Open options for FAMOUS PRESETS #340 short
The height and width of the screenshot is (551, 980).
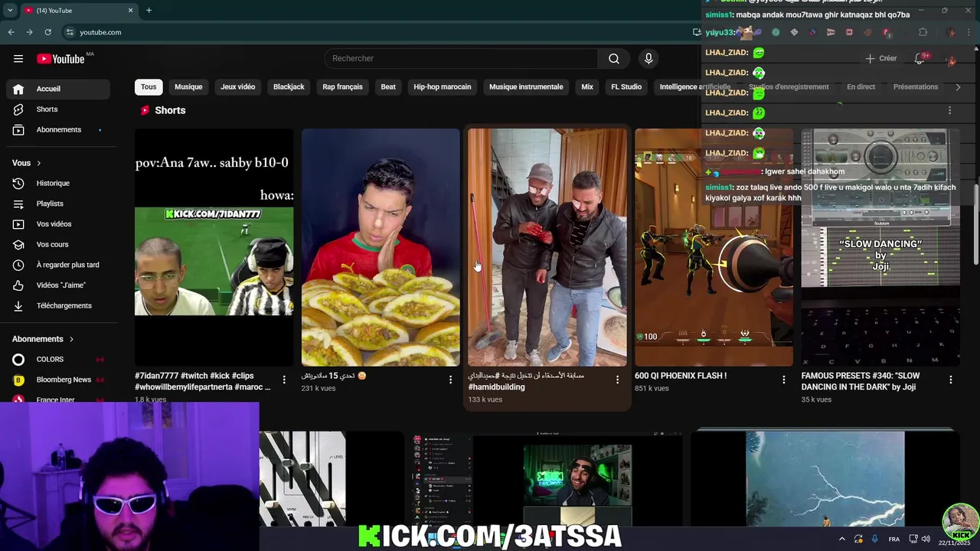pos(950,380)
